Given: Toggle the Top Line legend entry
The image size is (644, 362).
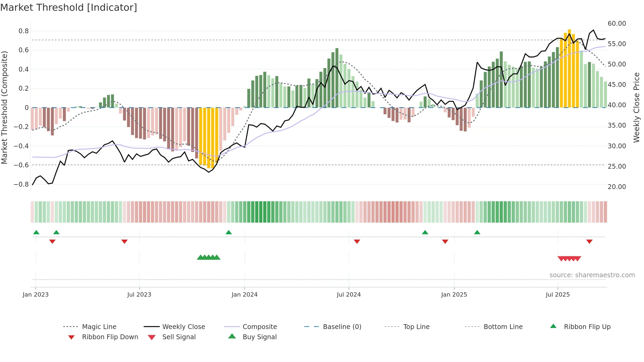Looking at the screenshot, I should pyautogui.click(x=407, y=327).
